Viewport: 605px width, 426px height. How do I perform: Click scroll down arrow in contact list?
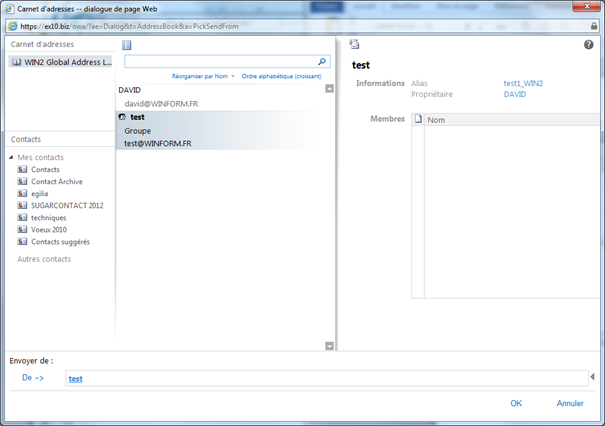(x=329, y=346)
